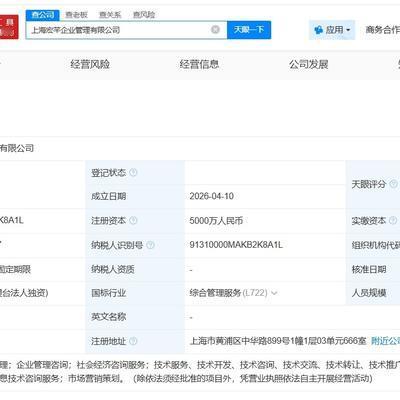Select the registered address 上海市黄浦区中华路899号
The image size is (400, 400).
pos(278,341)
